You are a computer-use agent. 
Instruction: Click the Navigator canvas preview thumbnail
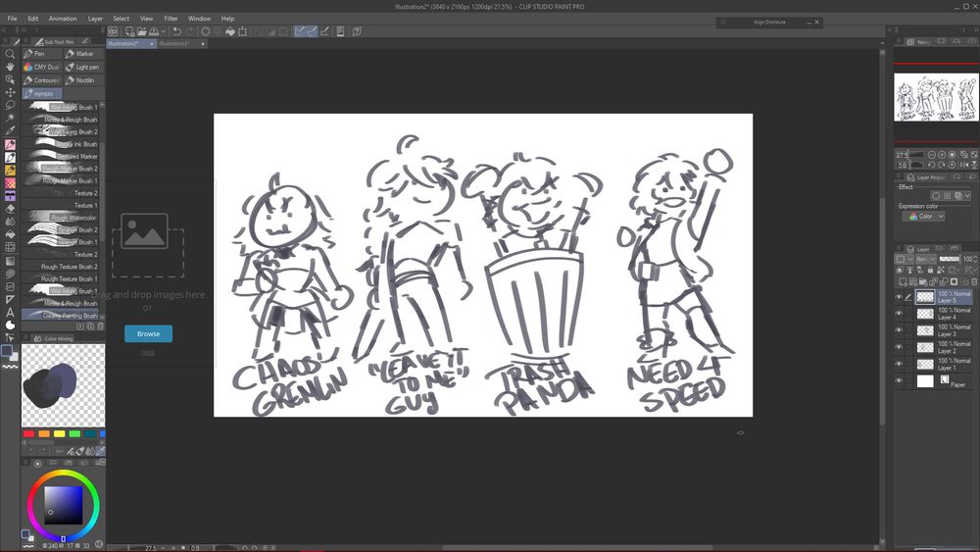pyautogui.click(x=936, y=97)
